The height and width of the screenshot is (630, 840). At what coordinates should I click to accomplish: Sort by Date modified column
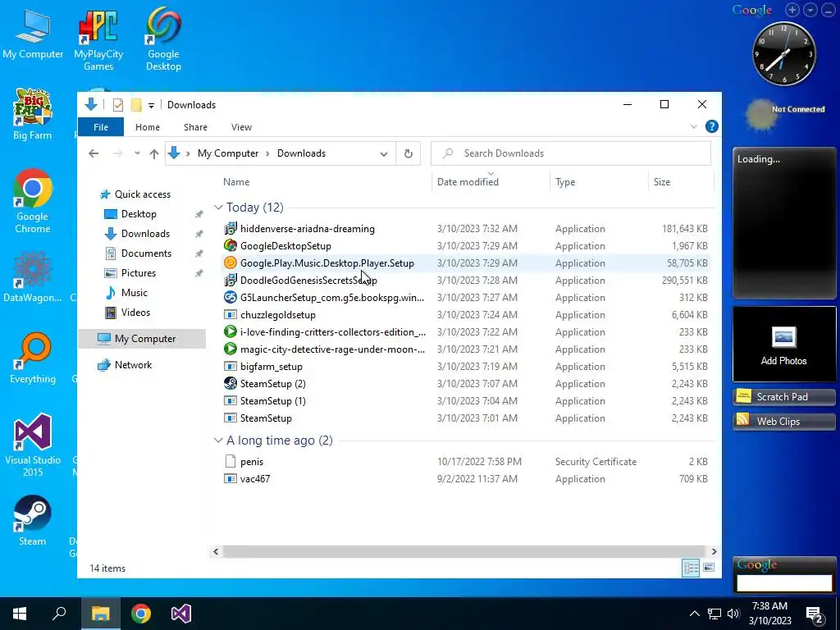tap(468, 182)
